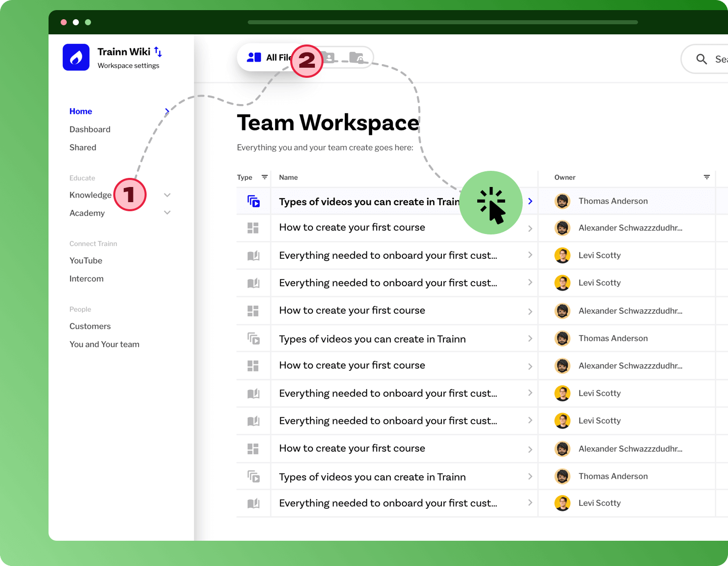
Task: Expand the Academy section
Action: click(167, 212)
